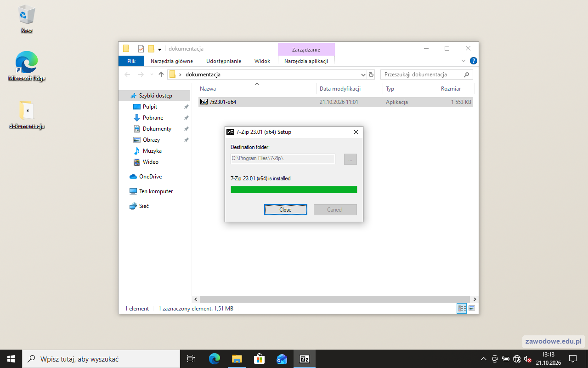Go up one folder level with up arrow
Screen dimensions: 588x368
point(161,75)
